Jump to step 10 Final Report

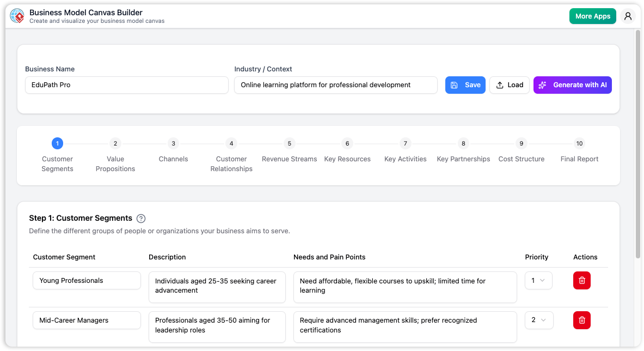pos(579,143)
